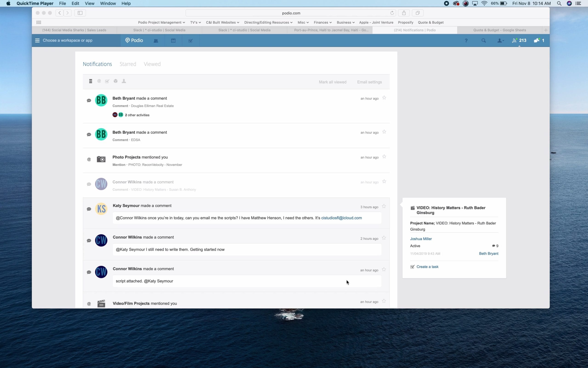The width and height of the screenshot is (588, 368).
Task: Click the Safari back arrow
Action: click(59, 13)
